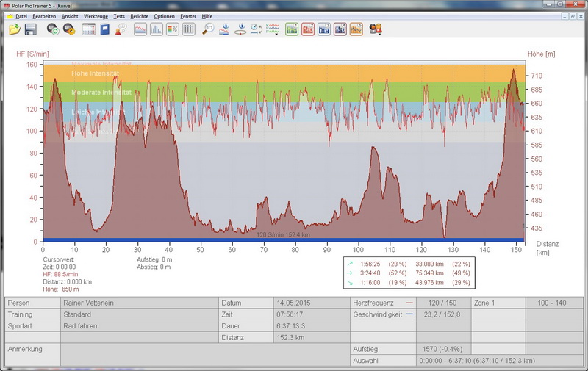Click the Herzfrequenz label in the data table
Image resolution: width=588 pixels, height=371 pixels.
[x=372, y=303]
